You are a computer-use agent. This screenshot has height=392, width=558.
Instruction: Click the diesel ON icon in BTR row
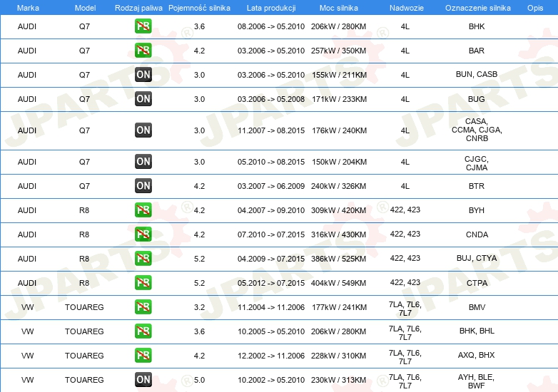[143, 185]
